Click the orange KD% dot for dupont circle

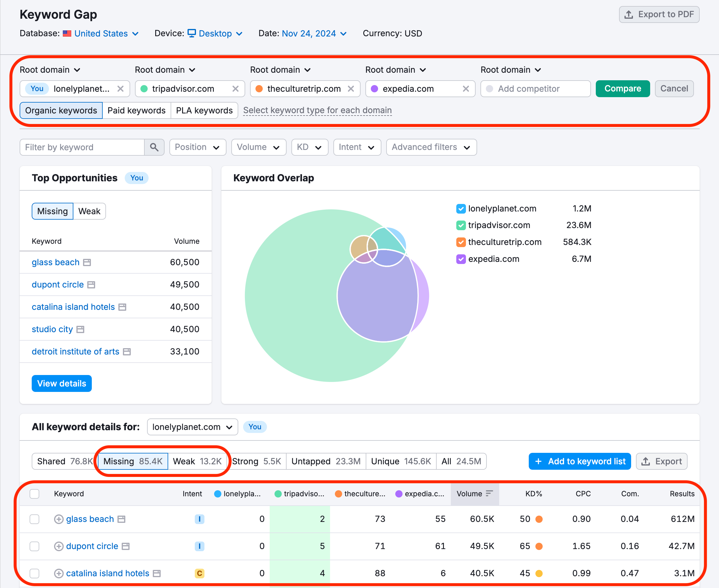click(539, 546)
